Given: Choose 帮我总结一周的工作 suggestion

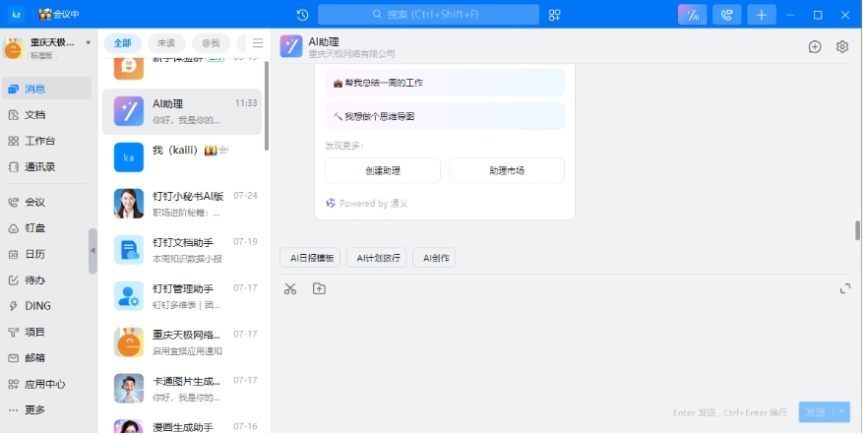Looking at the screenshot, I should pos(445,83).
